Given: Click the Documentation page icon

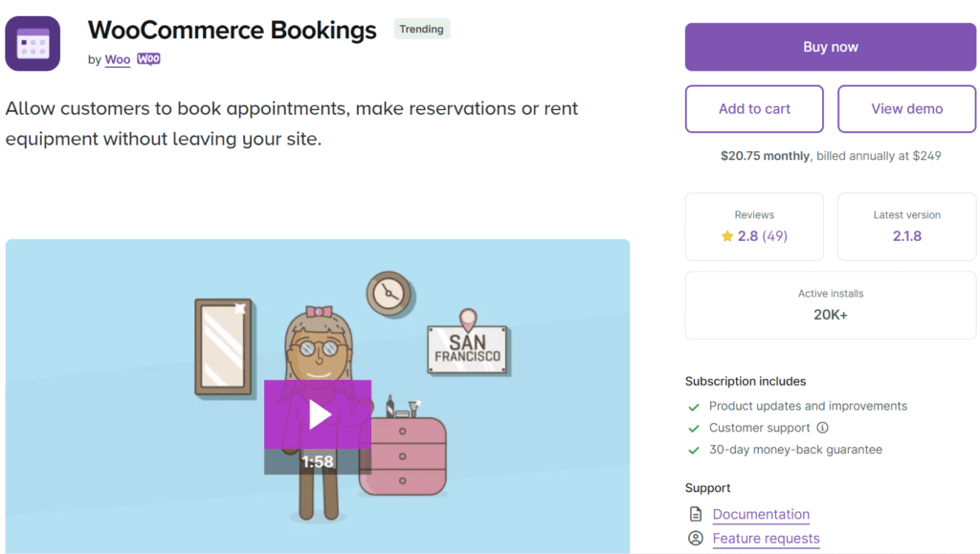Looking at the screenshot, I should [x=696, y=514].
